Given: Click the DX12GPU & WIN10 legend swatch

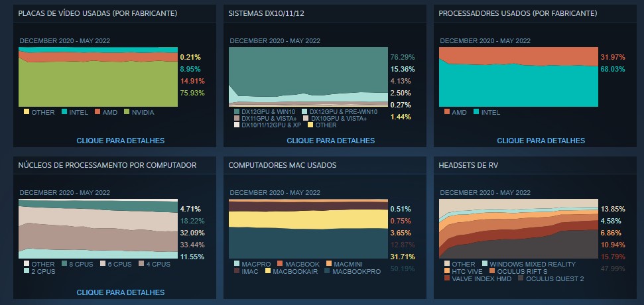Looking at the screenshot, I should click(236, 111).
